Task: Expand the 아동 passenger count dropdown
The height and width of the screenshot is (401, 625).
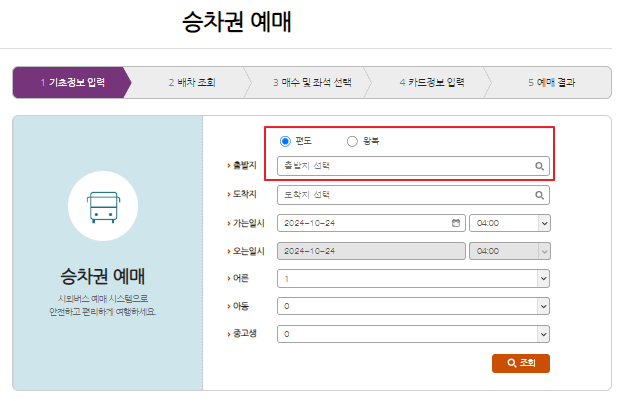Action: (x=413, y=306)
